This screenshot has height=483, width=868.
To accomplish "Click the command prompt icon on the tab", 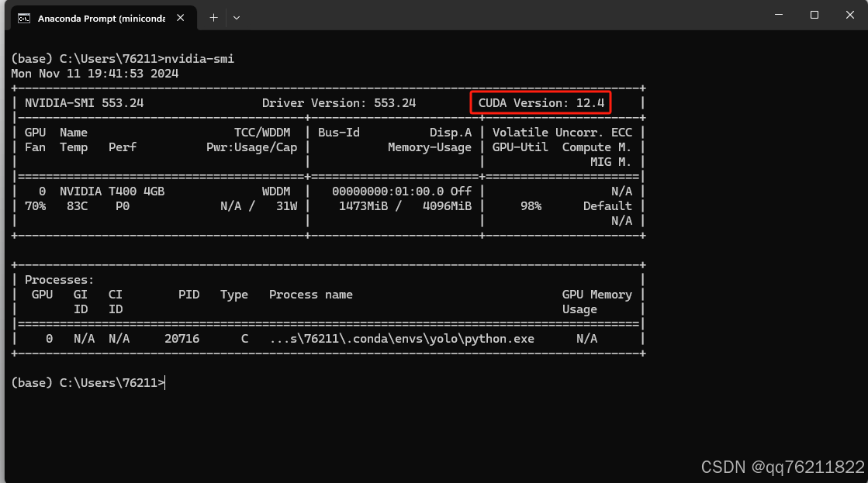I will pyautogui.click(x=23, y=17).
